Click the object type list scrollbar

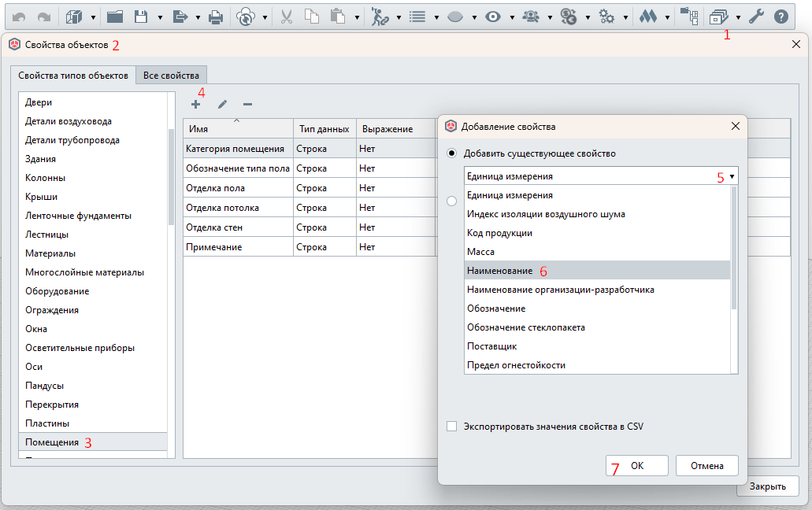coord(171,177)
